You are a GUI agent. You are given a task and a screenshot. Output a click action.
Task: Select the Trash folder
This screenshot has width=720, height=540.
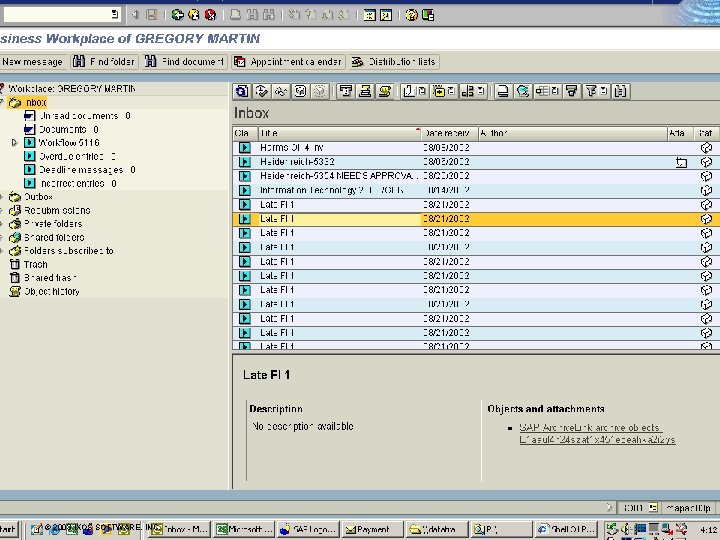(x=35, y=264)
